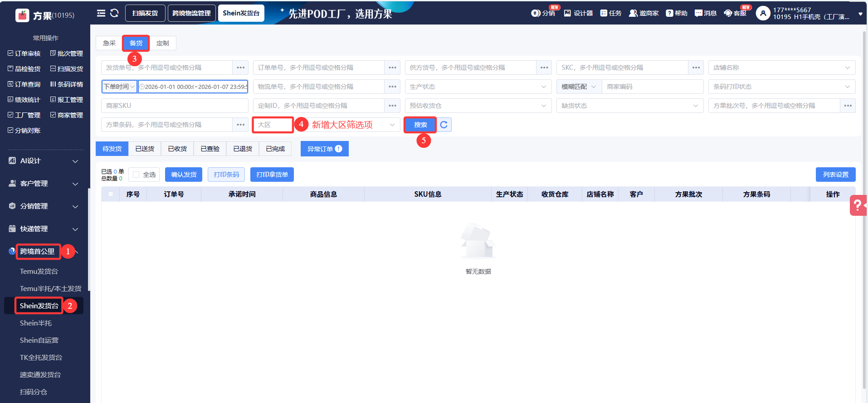Open 绩效统计 shortcut in sidebar
This screenshot has height=403, width=868.
[x=24, y=100]
